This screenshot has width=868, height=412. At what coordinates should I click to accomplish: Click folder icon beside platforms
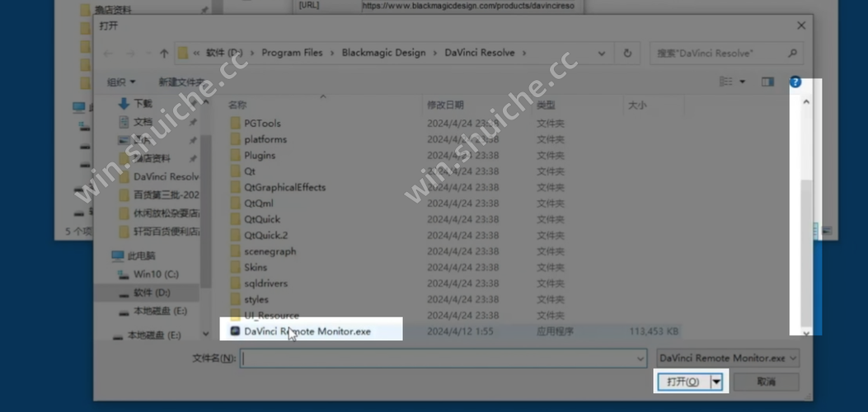point(235,139)
